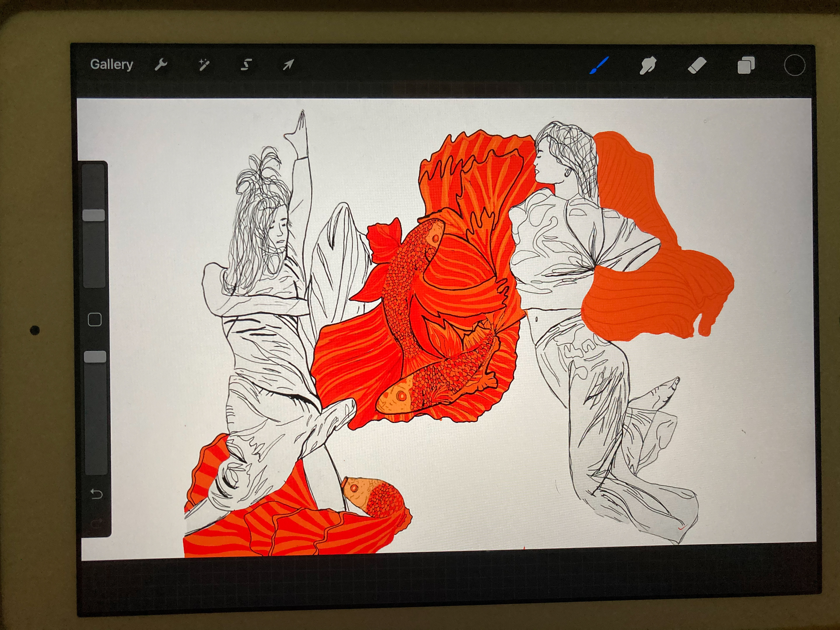Click the brush size slider handle
The height and width of the screenshot is (630, 840).
pos(94,215)
